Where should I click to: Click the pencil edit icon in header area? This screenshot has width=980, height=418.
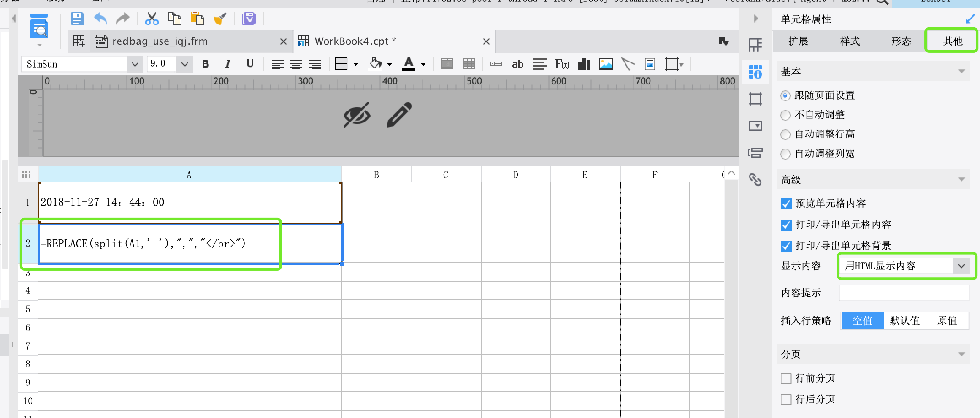click(x=399, y=114)
